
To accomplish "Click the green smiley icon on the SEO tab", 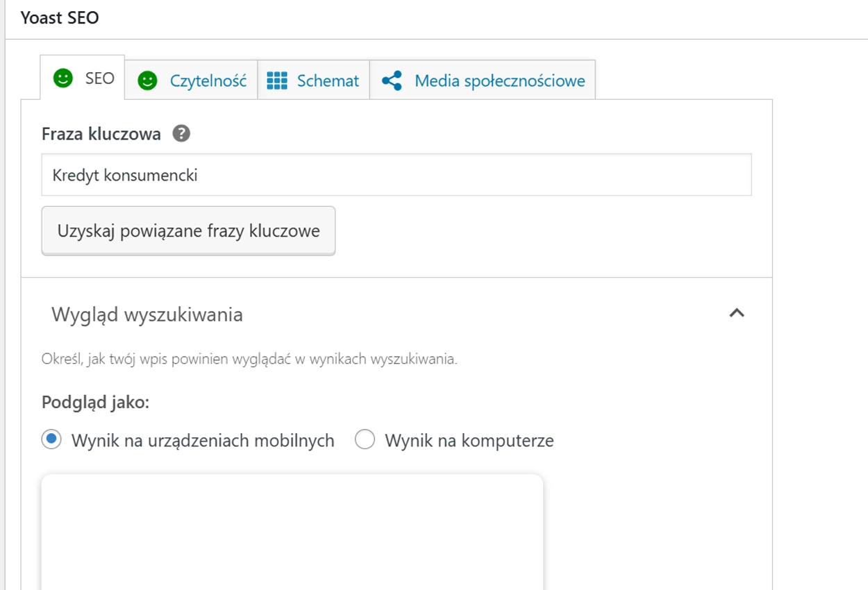I will (x=63, y=78).
